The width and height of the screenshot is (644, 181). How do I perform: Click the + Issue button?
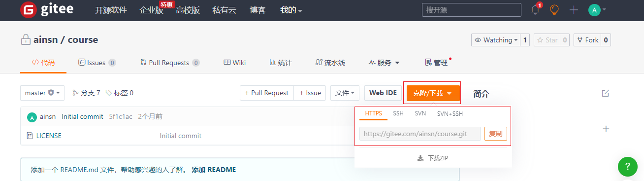(x=310, y=93)
